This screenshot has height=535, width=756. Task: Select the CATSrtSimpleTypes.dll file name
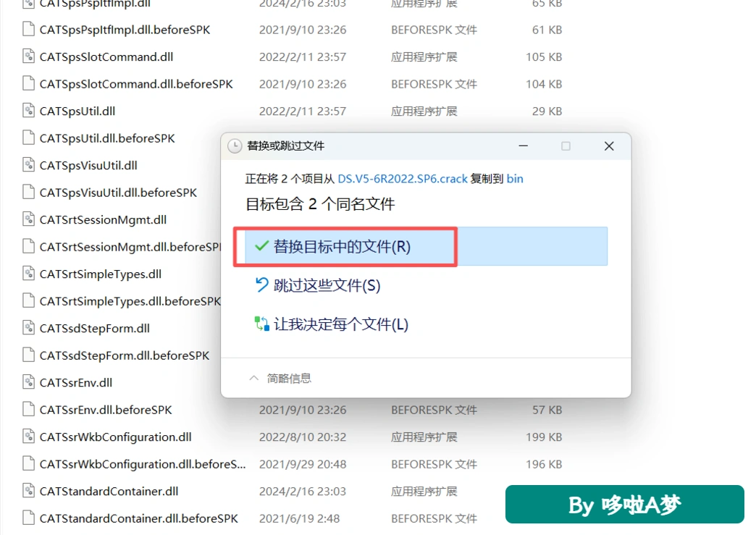(x=100, y=274)
